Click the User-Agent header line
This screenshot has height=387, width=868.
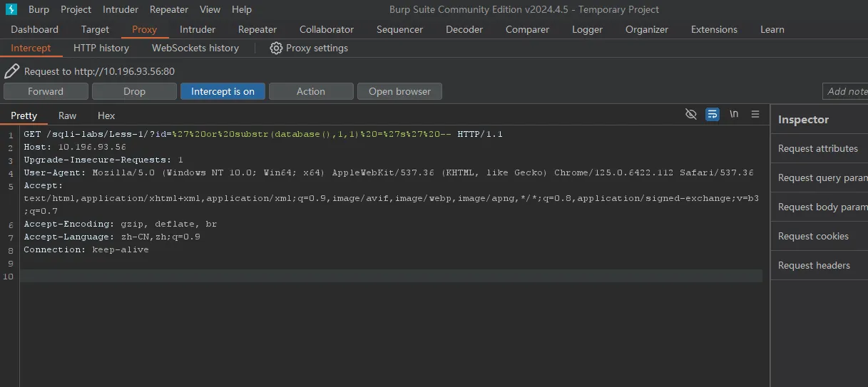click(389, 172)
